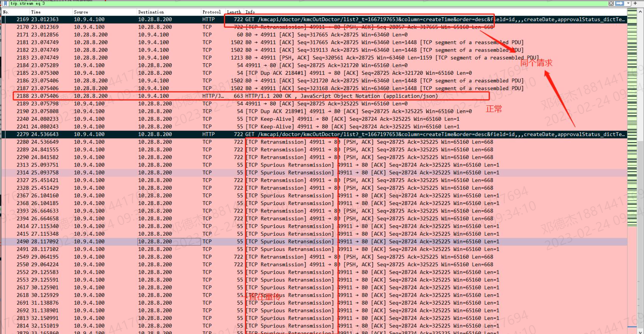Sort packets by the Destination column header
Screen dimensions: 644x334
click(x=169, y=12)
